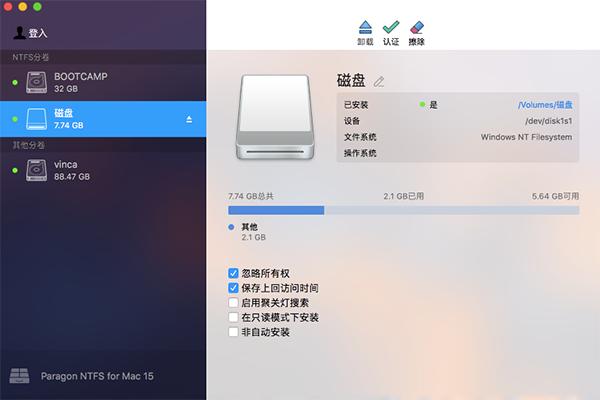The height and width of the screenshot is (400, 600).
Task: Click the 擦除 (erase) toolbar icon
Action: [417, 27]
